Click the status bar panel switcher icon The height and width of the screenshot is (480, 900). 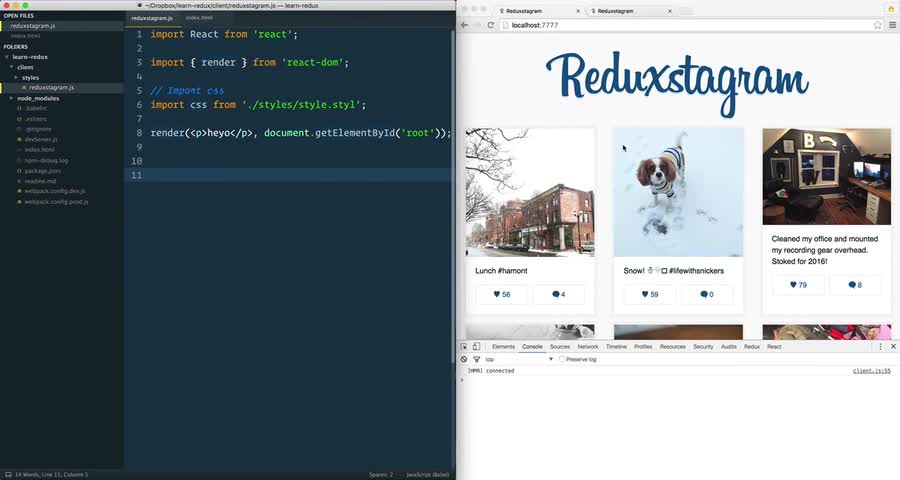coord(8,475)
